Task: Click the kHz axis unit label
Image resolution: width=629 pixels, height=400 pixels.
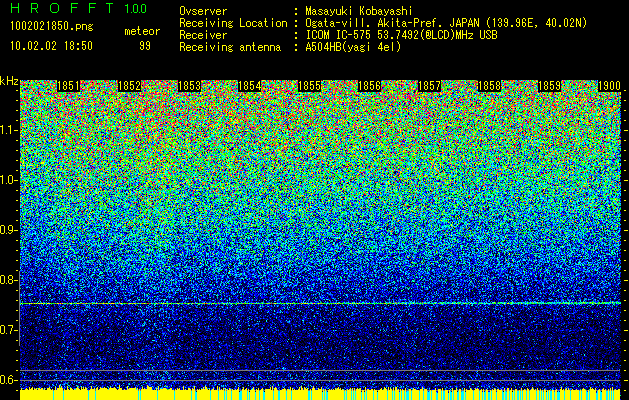Action: click(9, 81)
